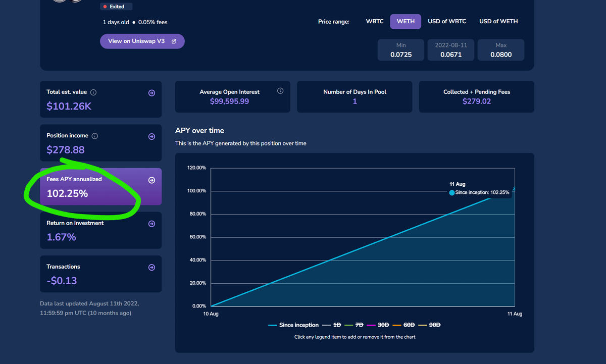Click arrow icon on Return on investment card
606x364 pixels.
[151, 224]
